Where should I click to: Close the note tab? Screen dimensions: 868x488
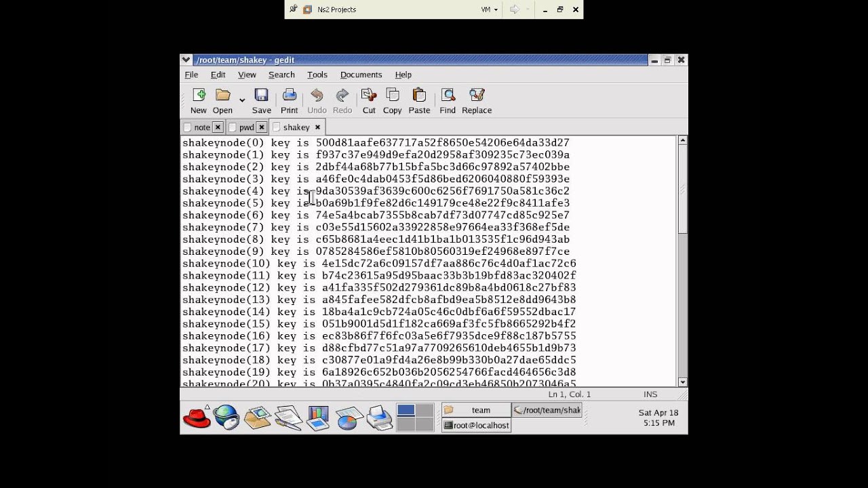[x=218, y=127]
